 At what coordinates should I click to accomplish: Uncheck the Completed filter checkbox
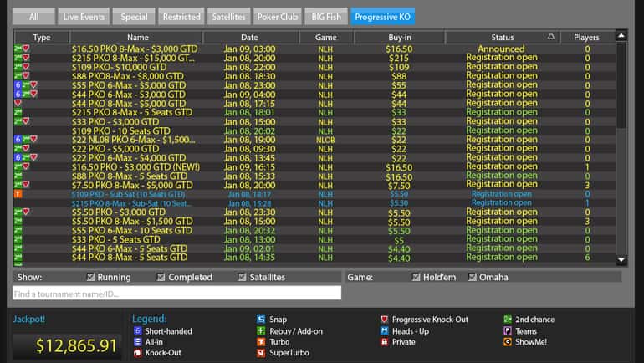(160, 278)
